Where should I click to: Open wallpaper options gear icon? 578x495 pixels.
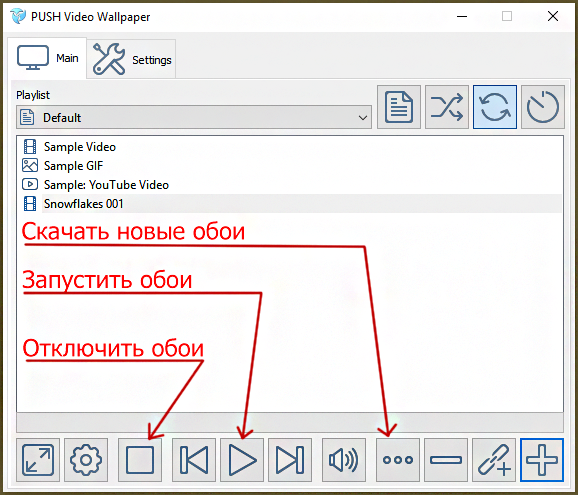pos(86,460)
